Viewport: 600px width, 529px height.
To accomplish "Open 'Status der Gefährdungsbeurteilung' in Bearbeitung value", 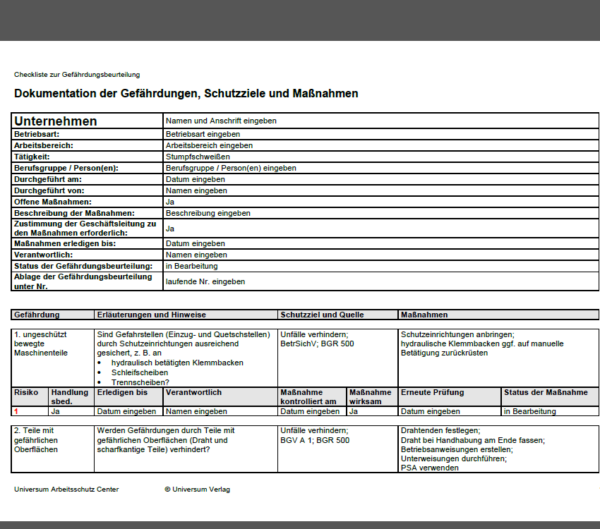I will coord(381,266).
